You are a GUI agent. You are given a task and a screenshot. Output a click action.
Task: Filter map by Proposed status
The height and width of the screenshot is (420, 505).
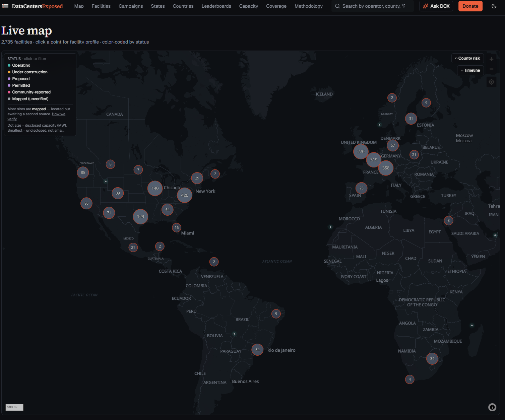18,79
